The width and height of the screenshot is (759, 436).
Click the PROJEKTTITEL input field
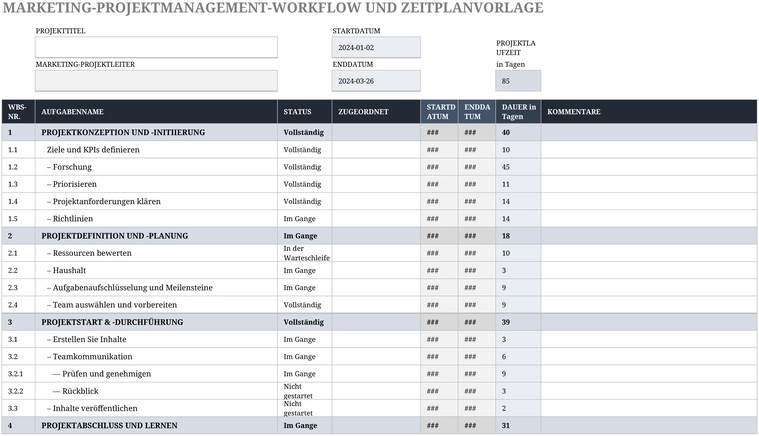click(156, 47)
